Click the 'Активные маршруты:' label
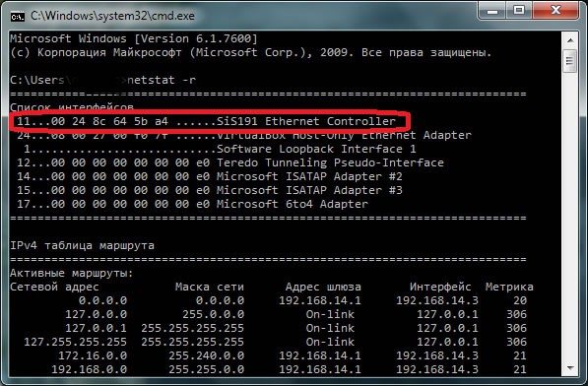 72,273
